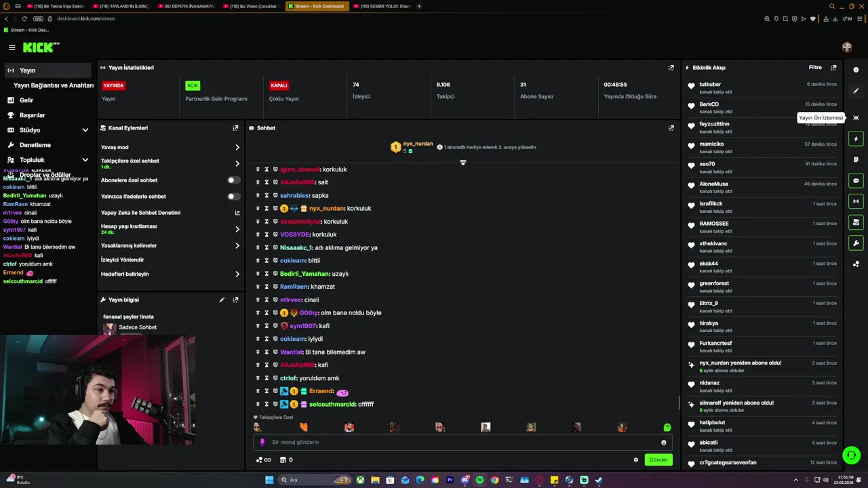Open Yayın Bağlantısı ve Anahtarı in the sidebar
Screen dimensions: 868x488
(x=54, y=85)
